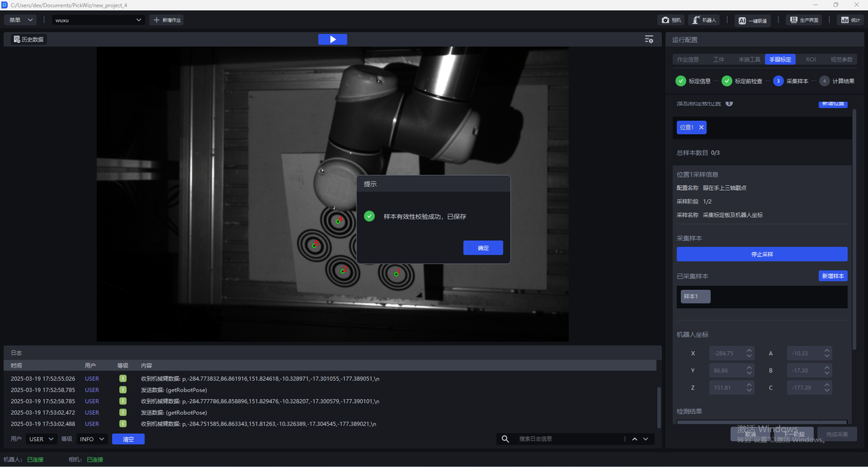Click the 停止采样 button
This screenshot has height=467, width=868.
point(762,254)
